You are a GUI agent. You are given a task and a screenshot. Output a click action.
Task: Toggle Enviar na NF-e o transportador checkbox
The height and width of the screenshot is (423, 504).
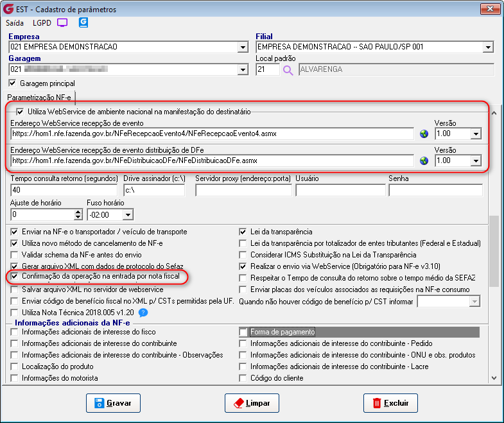click(14, 232)
